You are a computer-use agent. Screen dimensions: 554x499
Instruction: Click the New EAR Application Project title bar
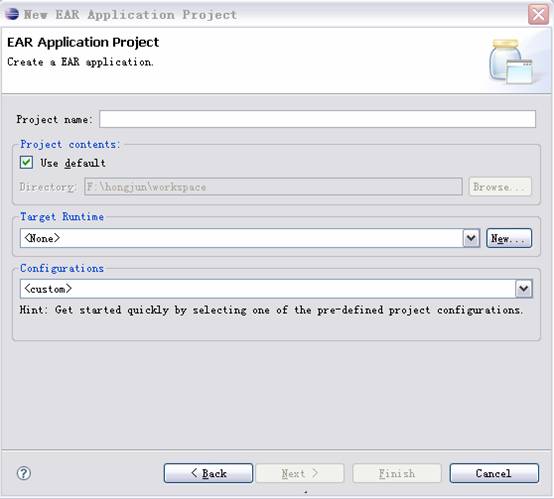pos(130,14)
